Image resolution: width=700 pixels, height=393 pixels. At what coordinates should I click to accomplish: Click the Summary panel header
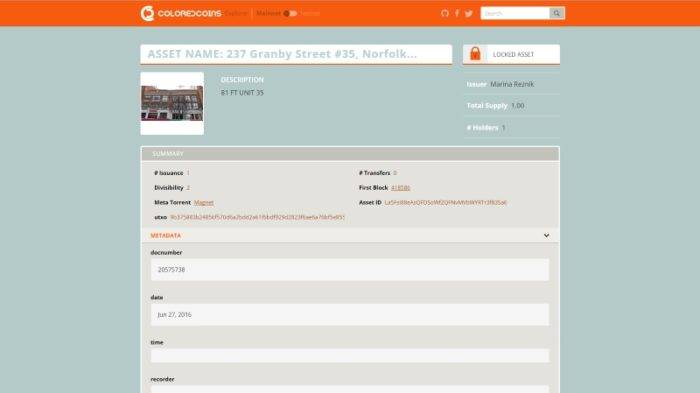click(350, 154)
